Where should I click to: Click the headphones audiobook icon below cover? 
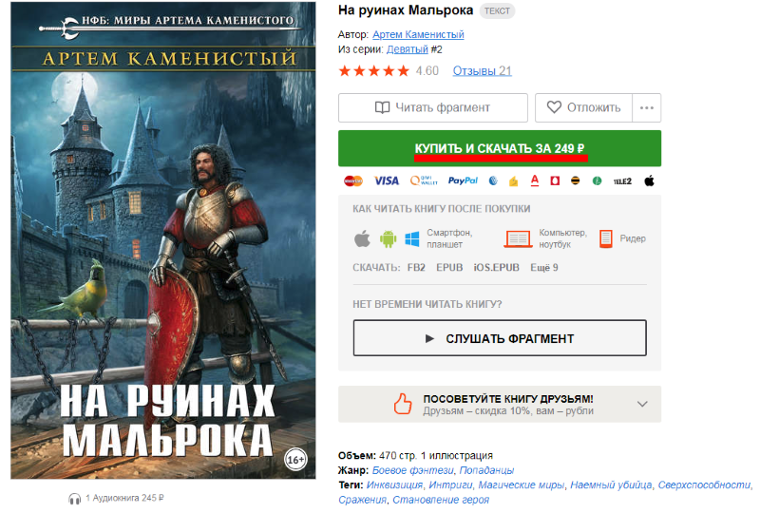(x=74, y=499)
